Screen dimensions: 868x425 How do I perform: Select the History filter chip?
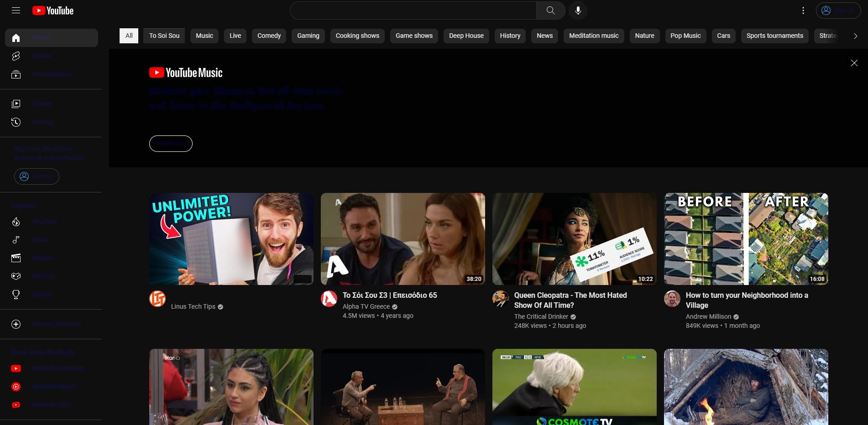[510, 36]
